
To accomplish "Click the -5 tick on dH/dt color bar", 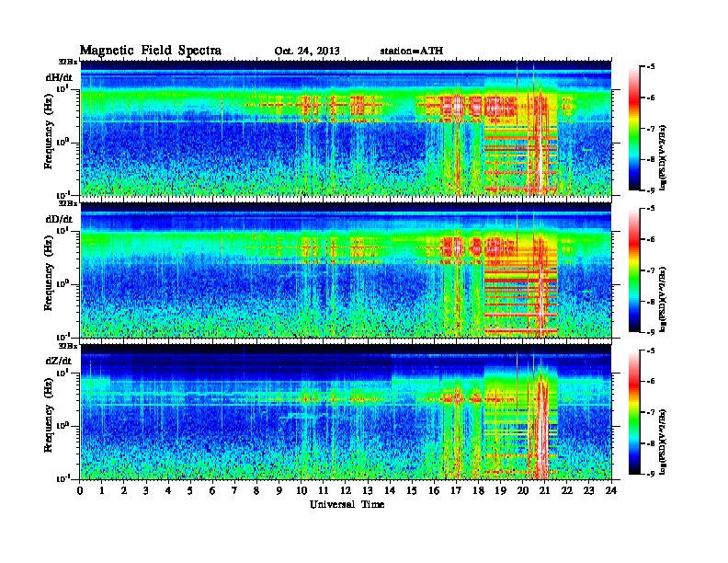I will click(x=651, y=67).
